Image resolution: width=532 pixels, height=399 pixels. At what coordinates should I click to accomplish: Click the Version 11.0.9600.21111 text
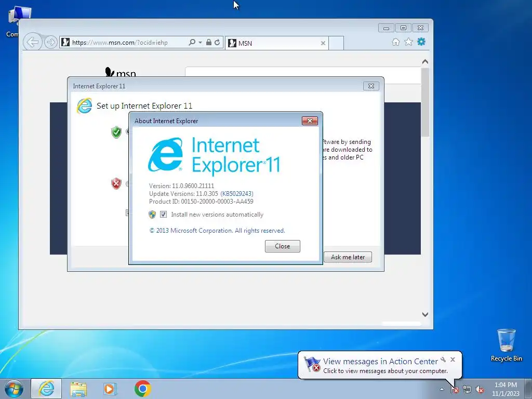click(x=181, y=186)
